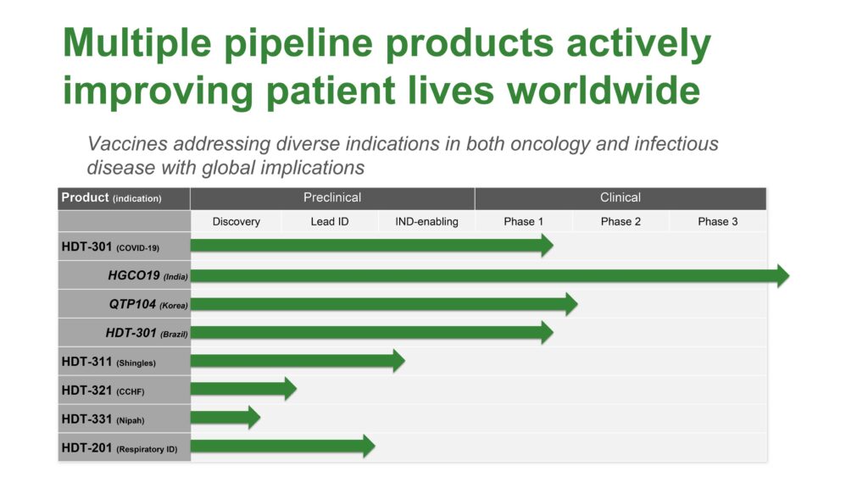The image size is (868, 488).
Task: Select the HDT-301 Brazil progress arrow
Action: point(372,332)
